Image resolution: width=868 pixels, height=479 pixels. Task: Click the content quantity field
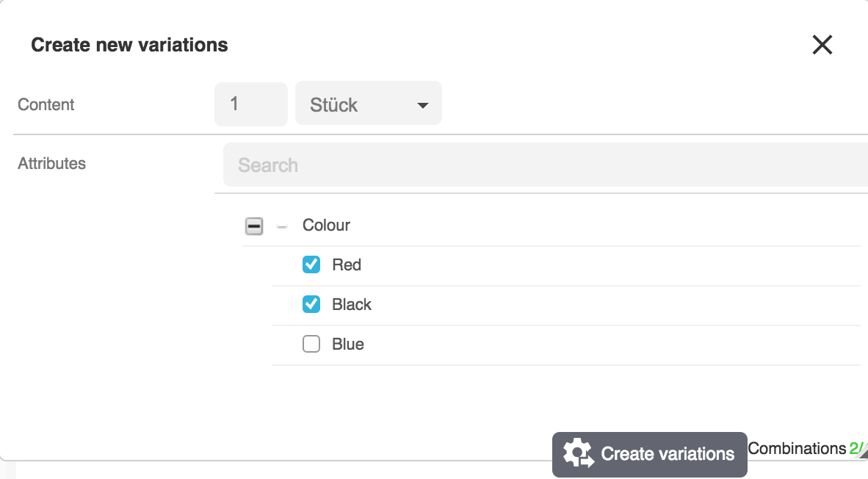(250, 104)
